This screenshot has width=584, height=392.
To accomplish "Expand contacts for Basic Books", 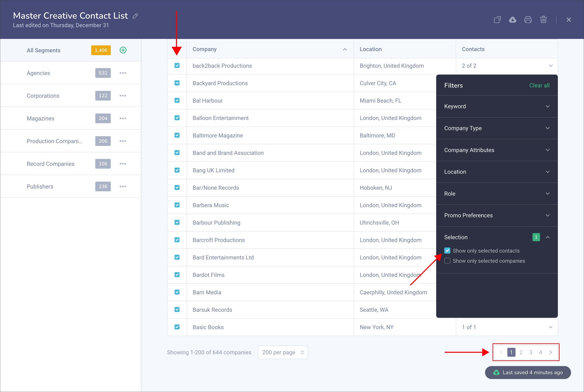I will 551,327.
